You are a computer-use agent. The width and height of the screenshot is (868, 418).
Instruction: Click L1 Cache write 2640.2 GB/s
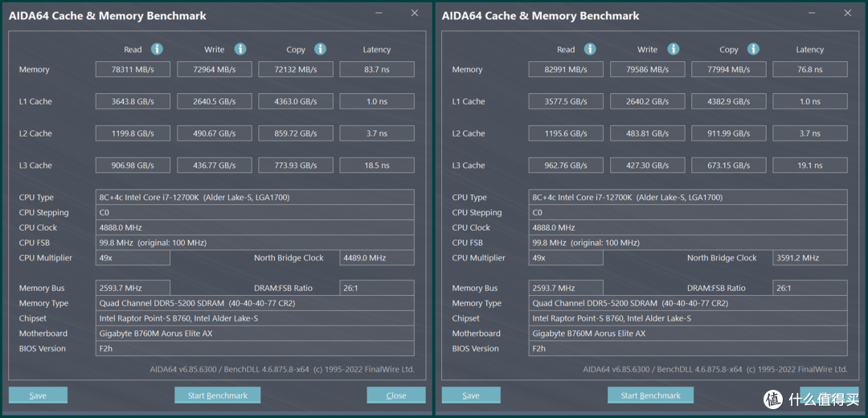[647, 101]
